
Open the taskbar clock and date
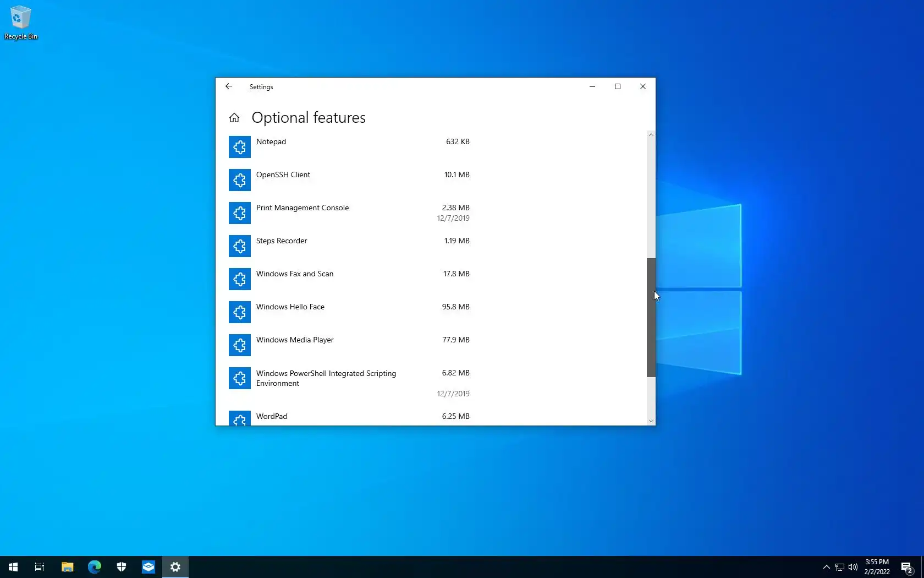coord(877,567)
